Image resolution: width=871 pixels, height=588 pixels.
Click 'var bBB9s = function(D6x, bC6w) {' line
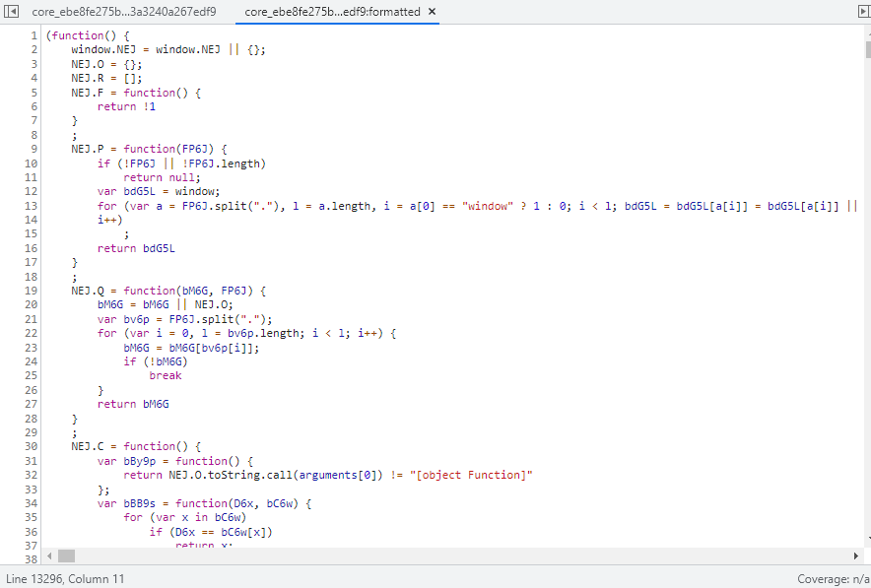(x=204, y=503)
